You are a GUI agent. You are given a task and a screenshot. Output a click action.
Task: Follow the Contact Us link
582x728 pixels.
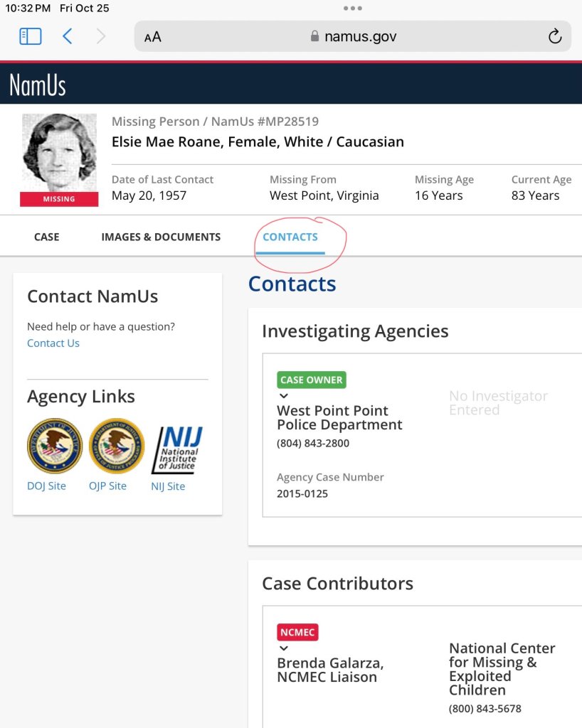(53, 343)
